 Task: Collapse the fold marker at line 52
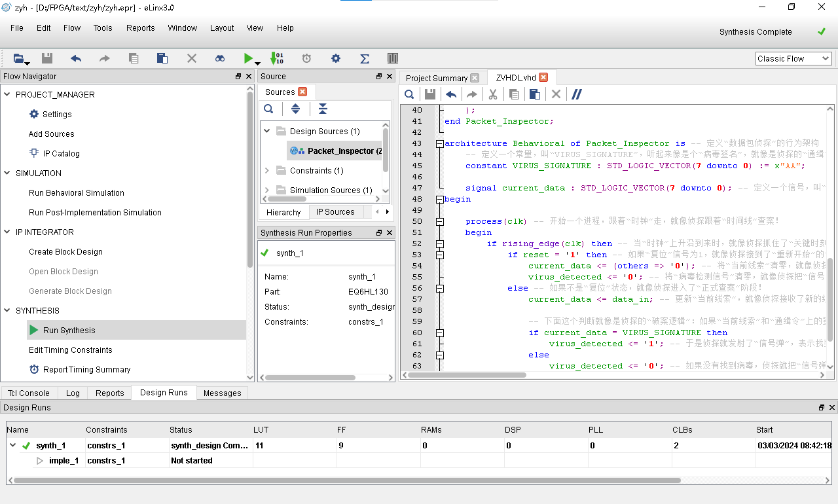pyautogui.click(x=439, y=243)
